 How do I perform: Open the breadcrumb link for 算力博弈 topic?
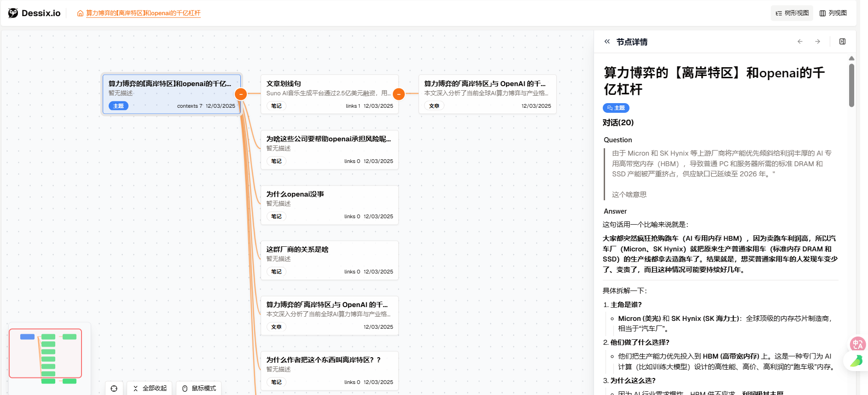pos(143,13)
